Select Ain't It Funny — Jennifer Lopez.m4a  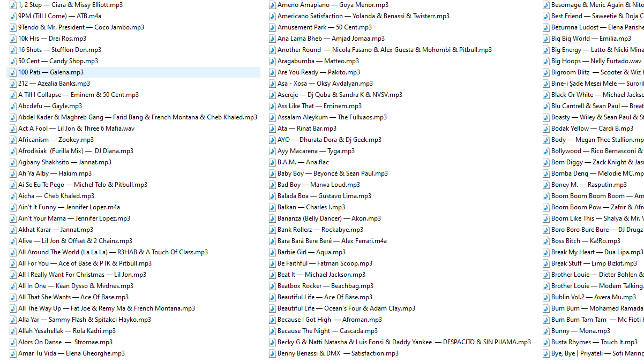coord(69,207)
